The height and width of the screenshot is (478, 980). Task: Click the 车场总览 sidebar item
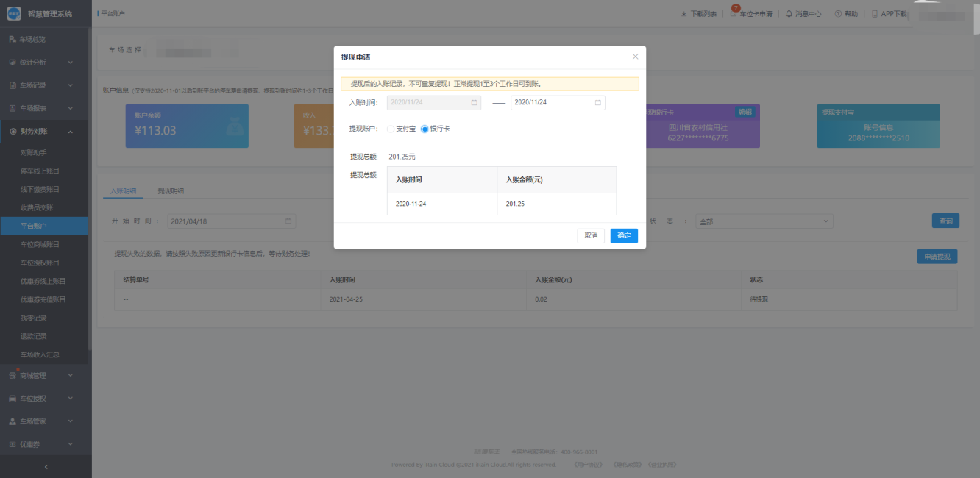tap(37, 39)
